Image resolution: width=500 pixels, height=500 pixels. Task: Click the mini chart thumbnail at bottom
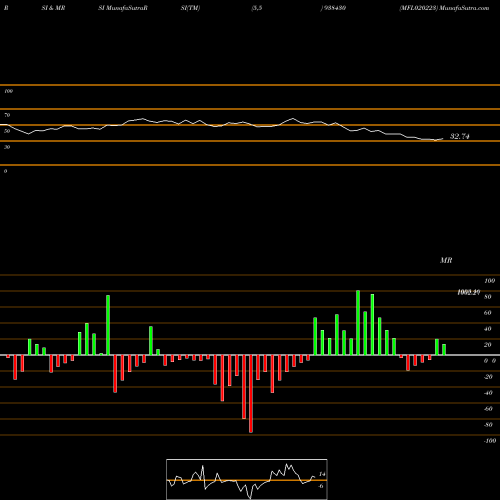(247, 479)
